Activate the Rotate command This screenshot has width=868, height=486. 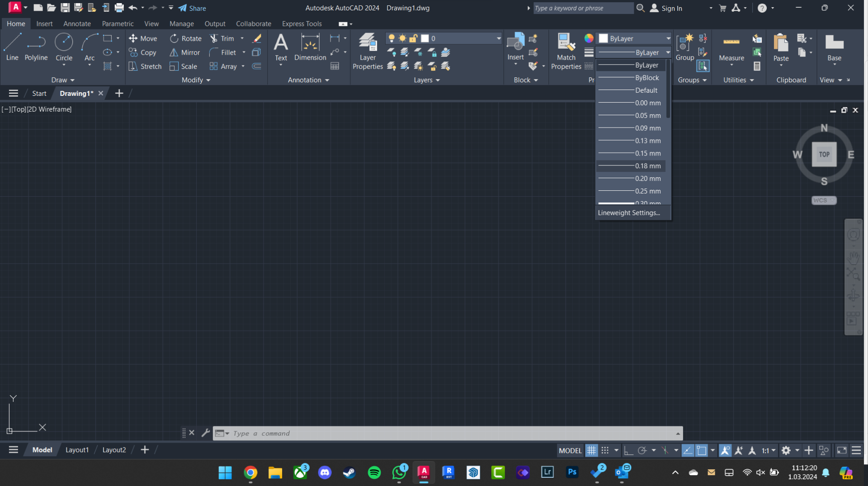[185, 38]
